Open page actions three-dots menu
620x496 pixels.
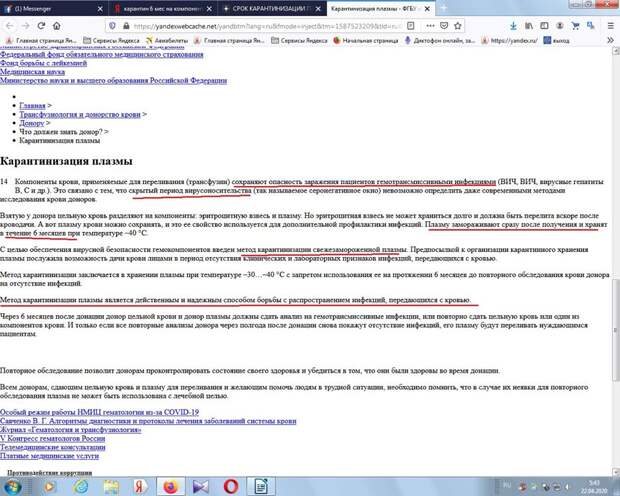click(x=430, y=26)
